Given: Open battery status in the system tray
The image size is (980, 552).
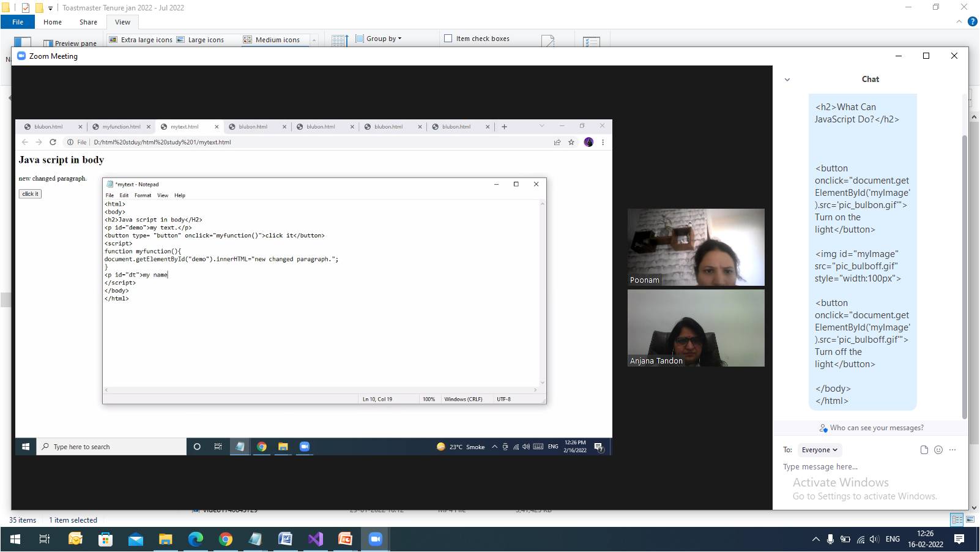Looking at the screenshot, I should tap(845, 539).
